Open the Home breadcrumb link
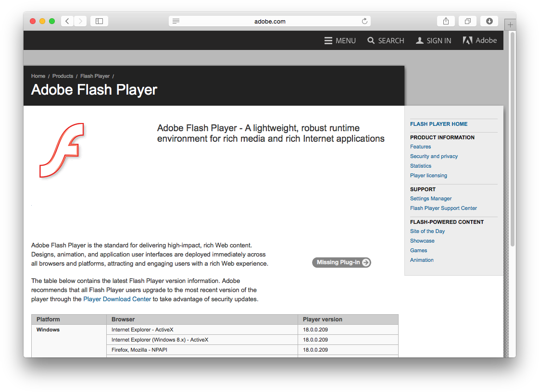Image resolution: width=539 pixels, height=392 pixels. click(x=38, y=76)
